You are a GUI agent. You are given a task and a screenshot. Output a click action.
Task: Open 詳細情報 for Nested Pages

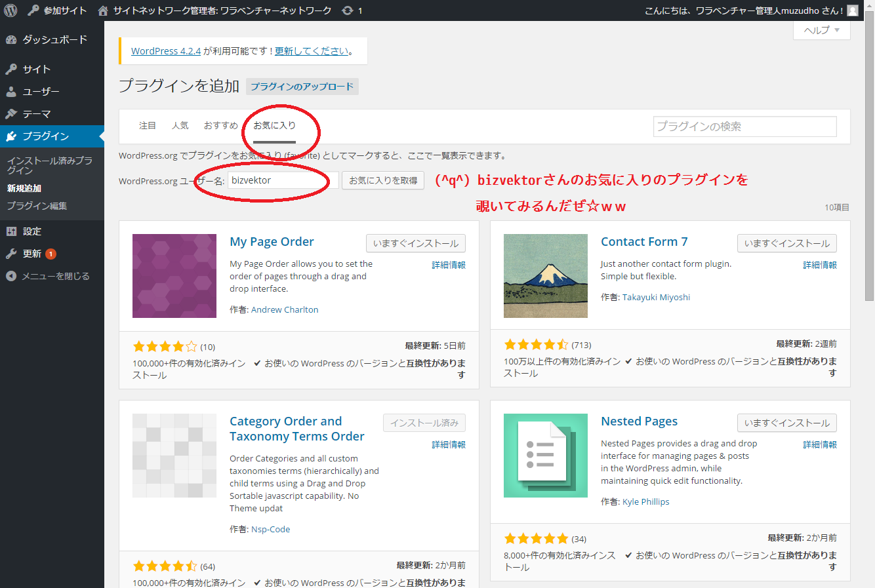click(820, 444)
